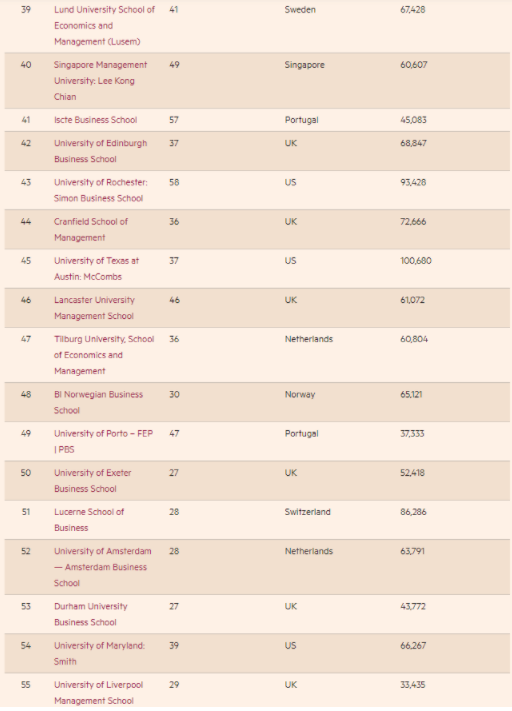Open Lancaster University Management School link
Viewport: 512px width, 711px height.
point(94,308)
